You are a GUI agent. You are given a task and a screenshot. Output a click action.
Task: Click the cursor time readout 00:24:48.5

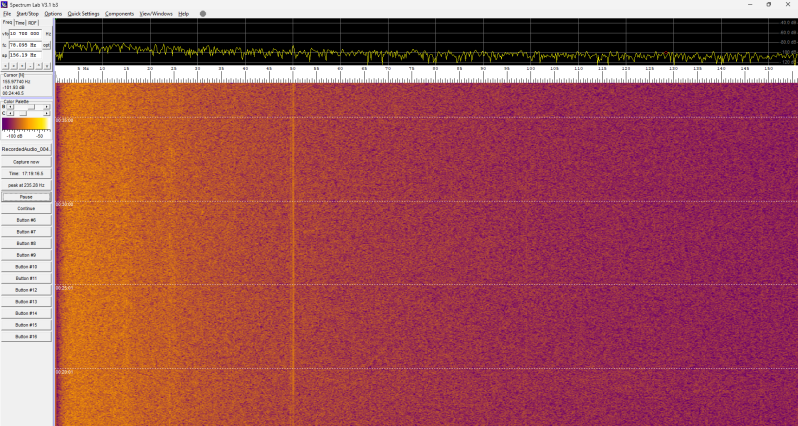point(13,93)
